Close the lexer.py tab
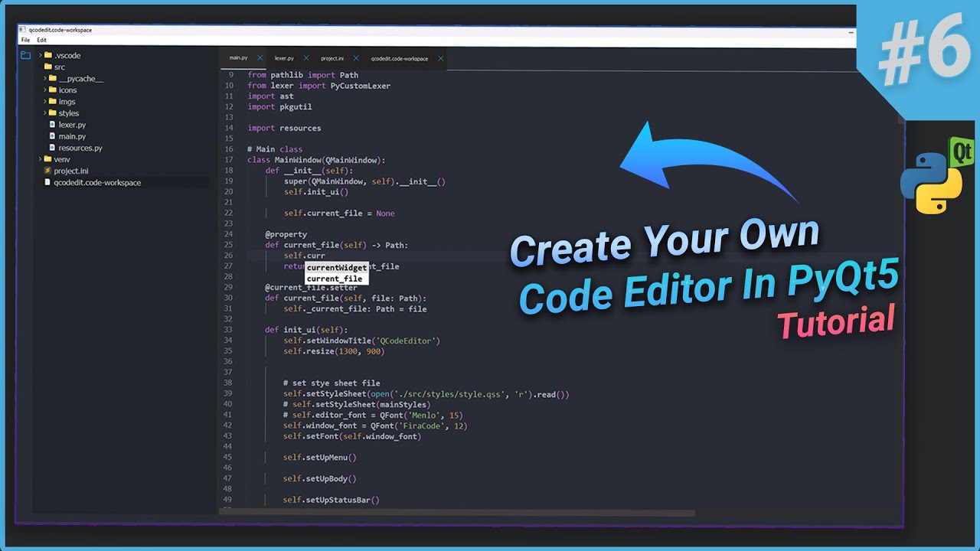The image size is (980, 551). (306, 58)
